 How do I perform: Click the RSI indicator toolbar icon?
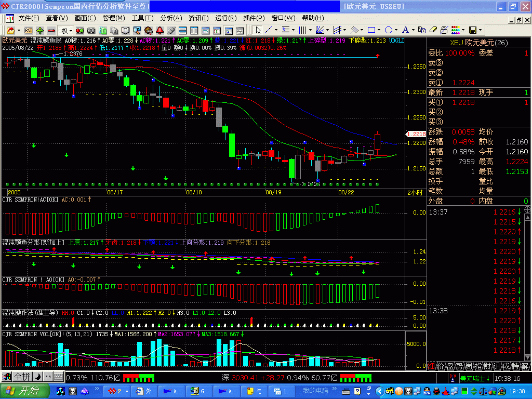[29, 30]
